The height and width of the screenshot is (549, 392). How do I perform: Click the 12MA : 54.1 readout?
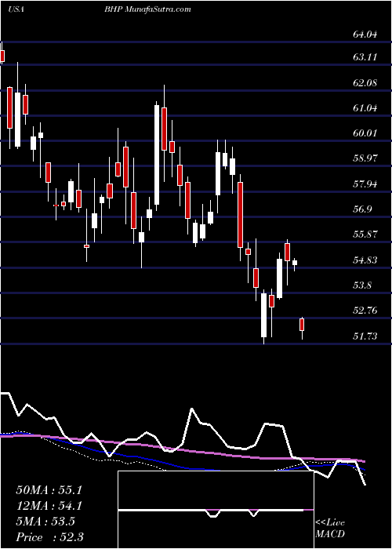tap(49, 506)
